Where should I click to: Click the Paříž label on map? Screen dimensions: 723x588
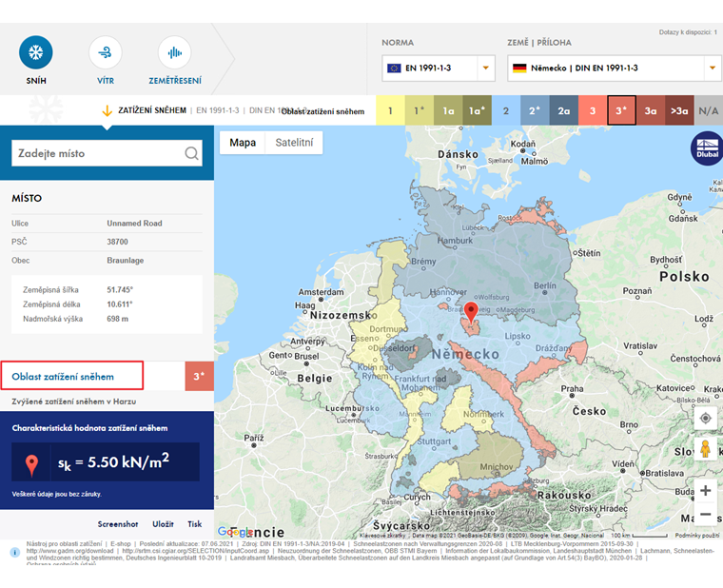254,438
